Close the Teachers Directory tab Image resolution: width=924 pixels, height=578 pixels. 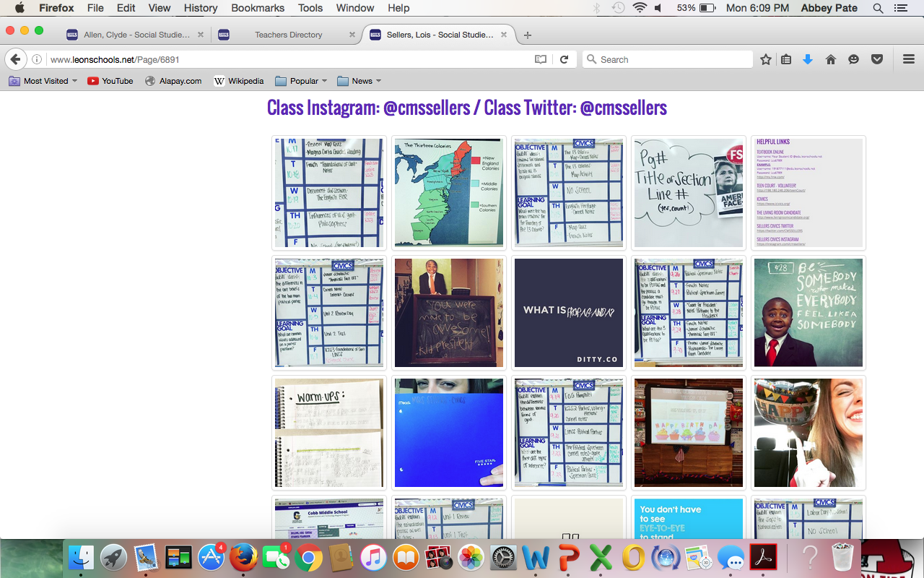click(x=352, y=35)
